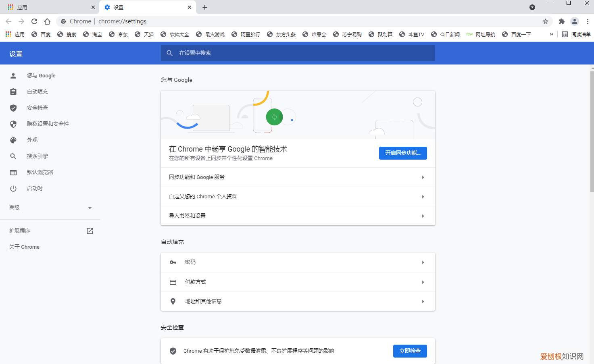The image size is (594, 364).
Task: Select the 自动填充 sidebar icon
Action: [x=13, y=92]
